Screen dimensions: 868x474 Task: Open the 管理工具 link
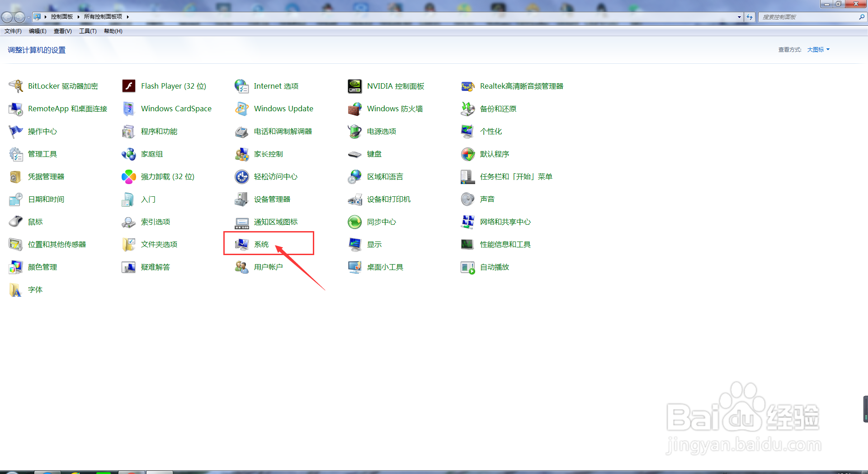42,154
